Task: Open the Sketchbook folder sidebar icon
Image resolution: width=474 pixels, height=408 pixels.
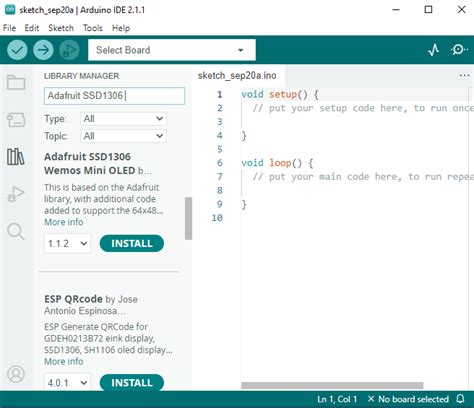Action: coord(16,82)
